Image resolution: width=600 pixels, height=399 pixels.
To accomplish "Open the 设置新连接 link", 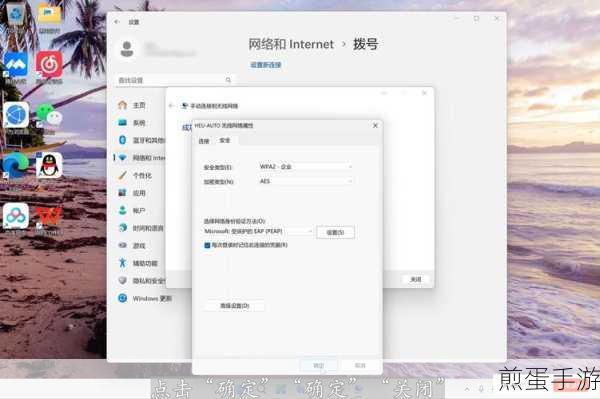I will point(266,65).
